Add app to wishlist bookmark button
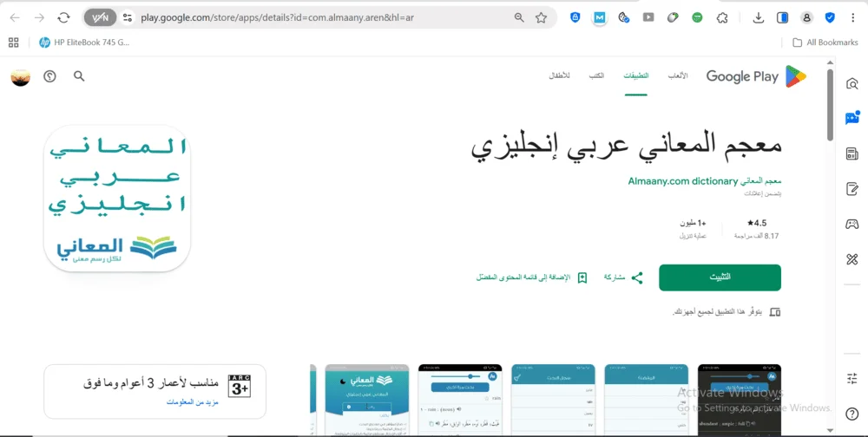 (532, 277)
